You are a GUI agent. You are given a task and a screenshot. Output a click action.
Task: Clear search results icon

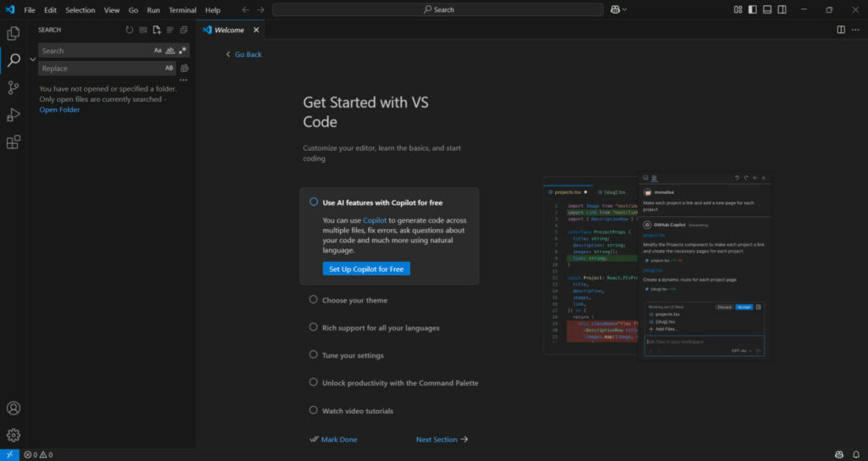coord(142,30)
